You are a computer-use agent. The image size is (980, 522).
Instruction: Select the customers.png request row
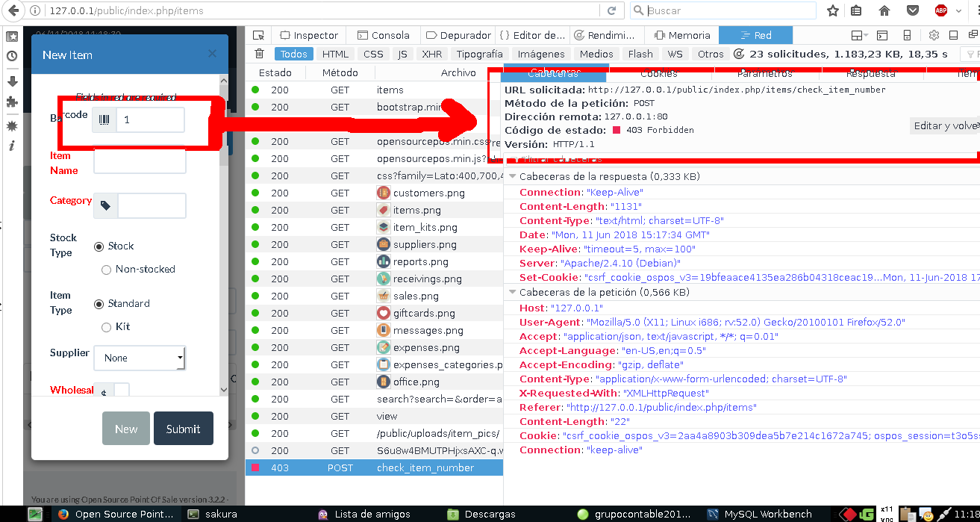375,193
